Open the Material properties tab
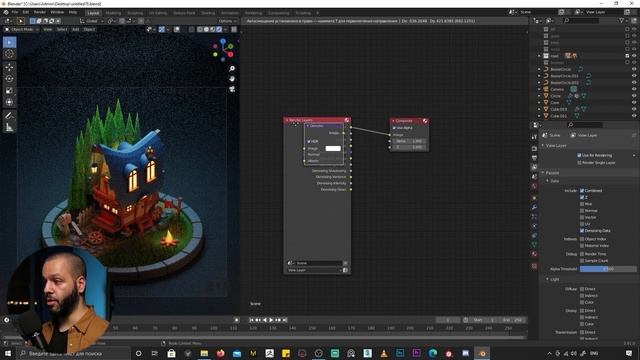This screenshot has width=640, height=360. (534, 254)
